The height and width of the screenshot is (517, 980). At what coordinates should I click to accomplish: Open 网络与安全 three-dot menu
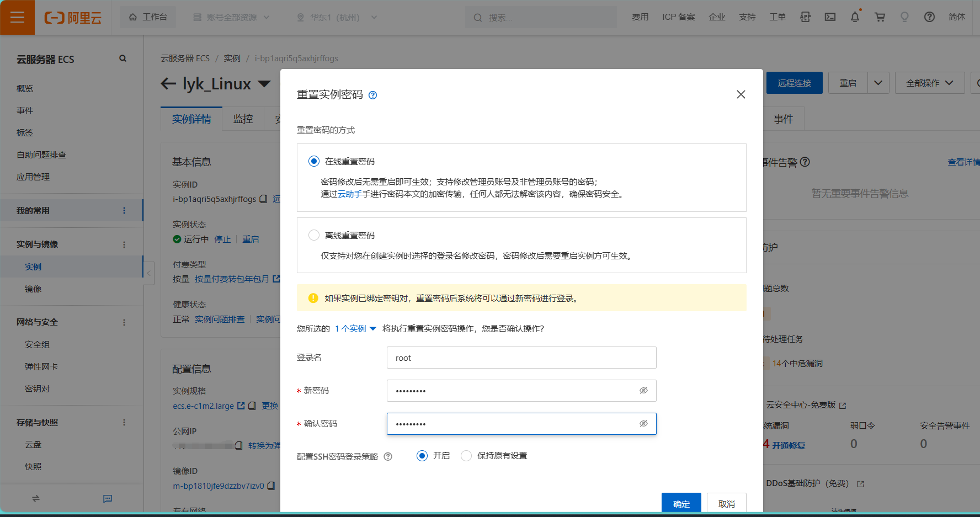coord(124,322)
